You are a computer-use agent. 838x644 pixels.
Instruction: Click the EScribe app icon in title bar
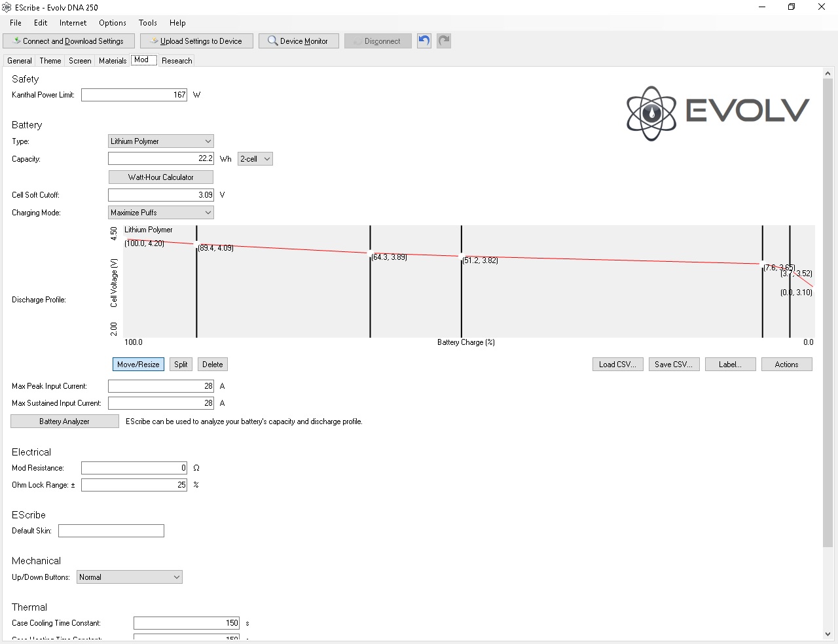(x=7, y=7)
